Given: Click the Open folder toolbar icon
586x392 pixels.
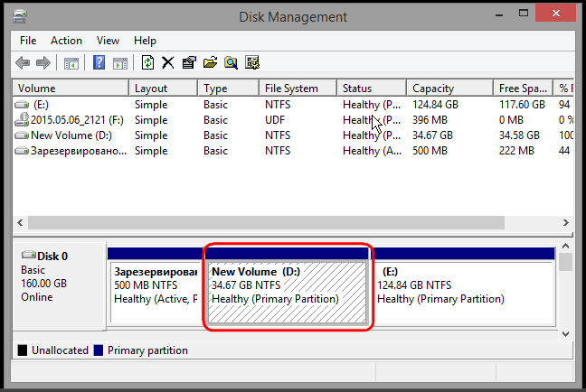Looking at the screenshot, I should (x=210, y=62).
